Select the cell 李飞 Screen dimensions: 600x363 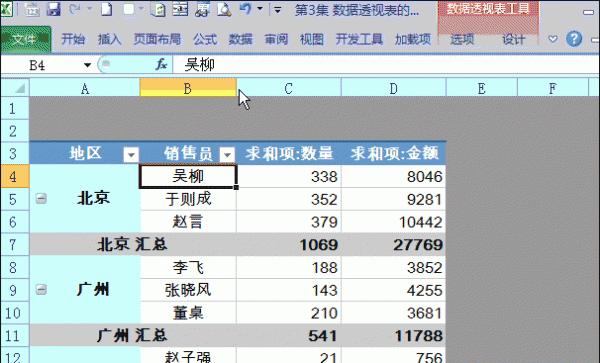[x=188, y=267]
